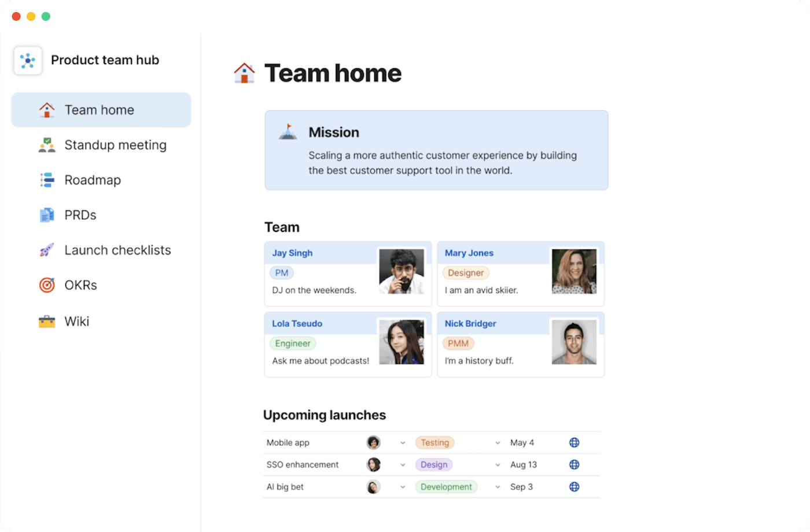The height and width of the screenshot is (532, 810).
Task: Open Jay Singh's profile name link
Action: (x=292, y=253)
